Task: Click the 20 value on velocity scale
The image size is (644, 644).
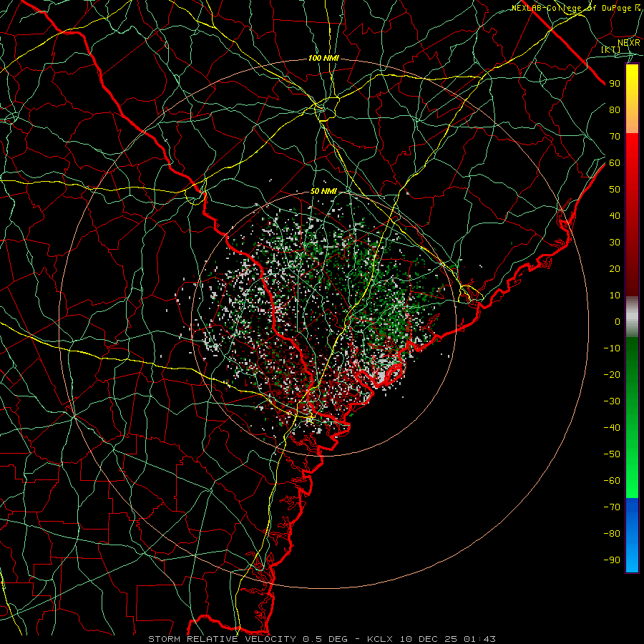Action: click(615, 269)
